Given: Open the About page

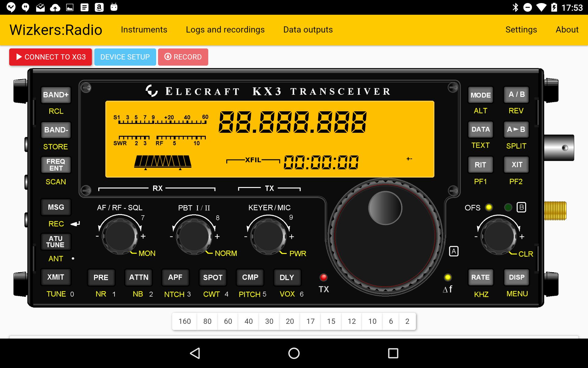Looking at the screenshot, I should click(567, 30).
